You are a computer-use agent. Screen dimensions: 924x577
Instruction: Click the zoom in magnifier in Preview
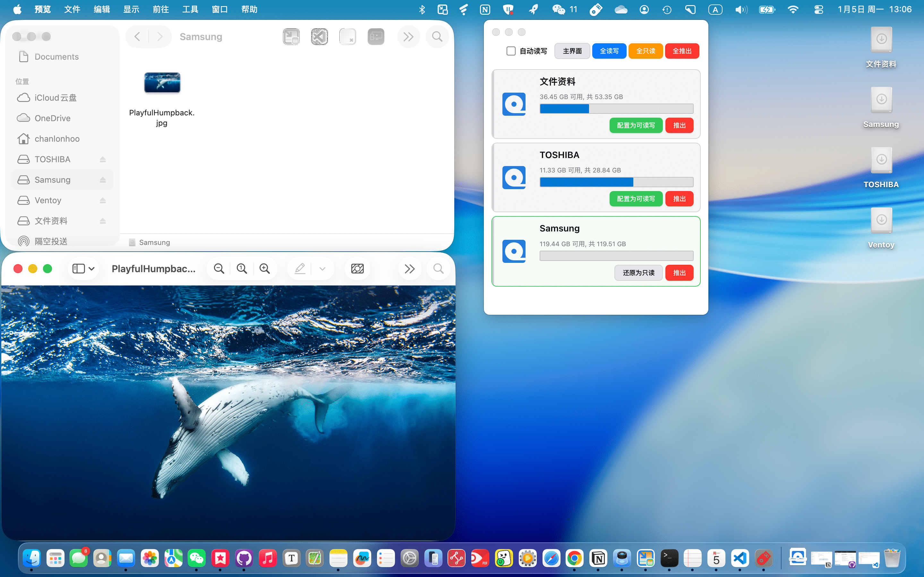point(265,269)
